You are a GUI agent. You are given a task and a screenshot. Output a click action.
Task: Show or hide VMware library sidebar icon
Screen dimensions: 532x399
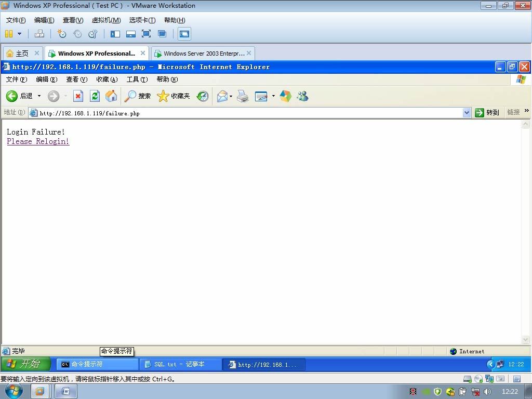(115, 34)
